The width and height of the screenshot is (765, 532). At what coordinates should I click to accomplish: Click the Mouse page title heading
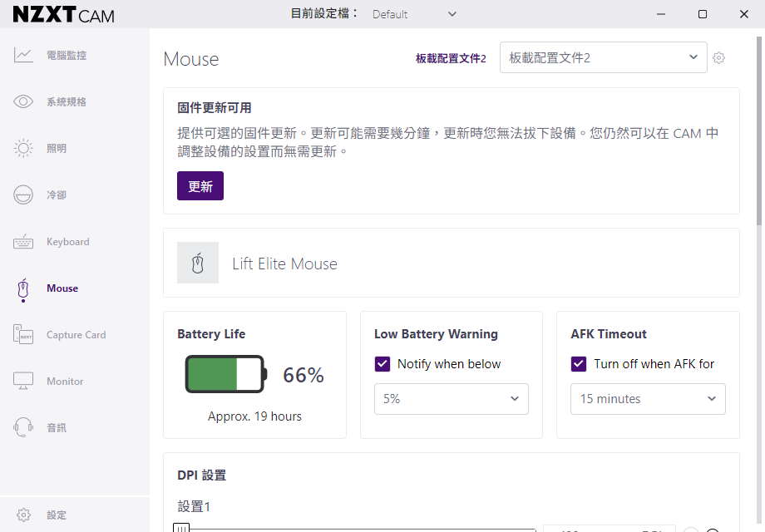(191, 59)
